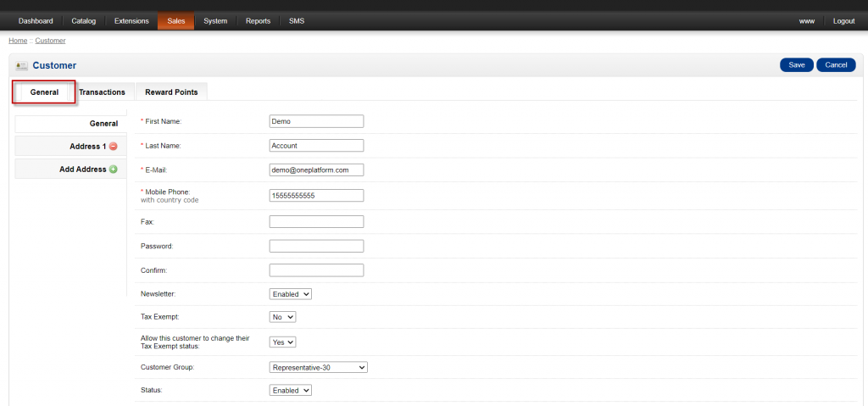
Task: Open the Customer Group dropdown
Action: (318, 368)
